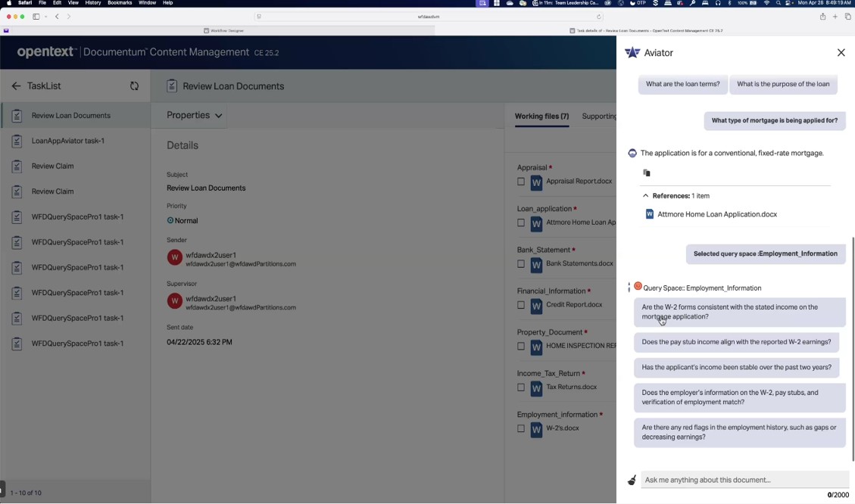
Task: Ask if applicant's income has been stable
Action: coord(736,367)
